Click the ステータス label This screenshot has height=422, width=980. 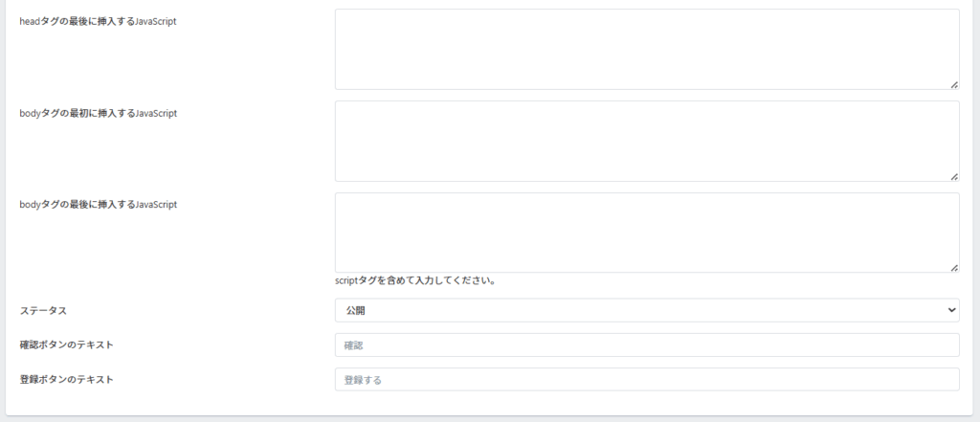pos(43,311)
